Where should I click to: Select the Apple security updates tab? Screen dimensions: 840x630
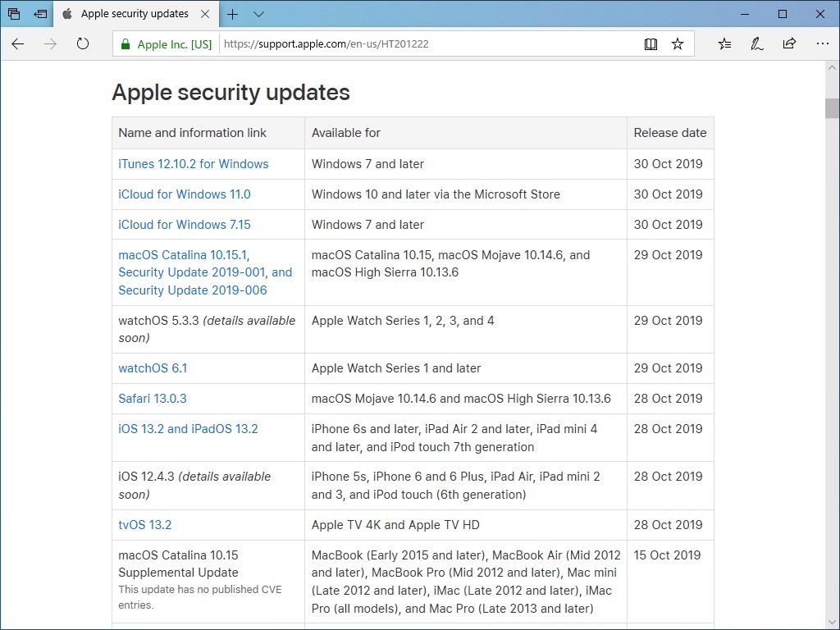tap(131, 14)
